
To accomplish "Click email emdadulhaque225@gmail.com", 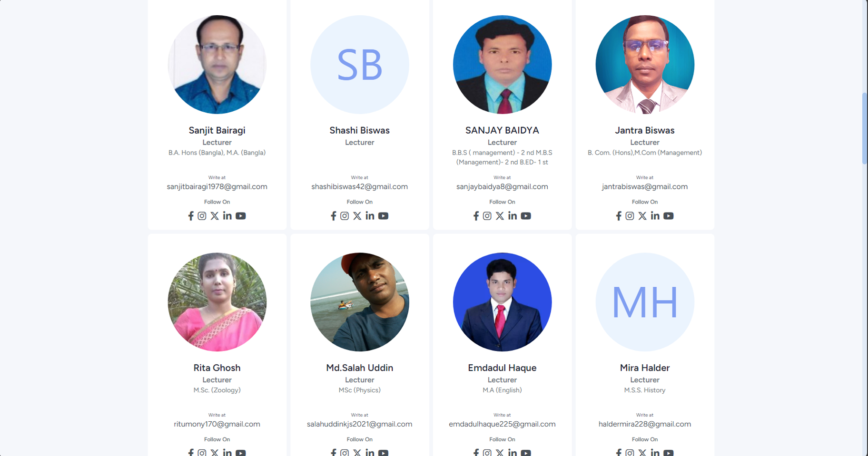I will point(502,424).
